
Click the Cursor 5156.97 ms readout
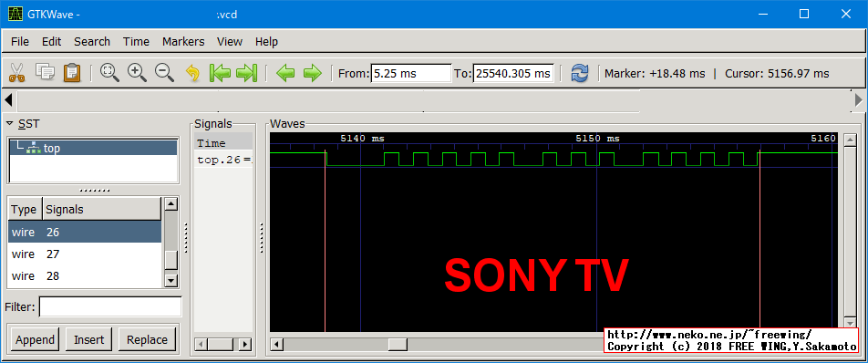click(x=777, y=73)
